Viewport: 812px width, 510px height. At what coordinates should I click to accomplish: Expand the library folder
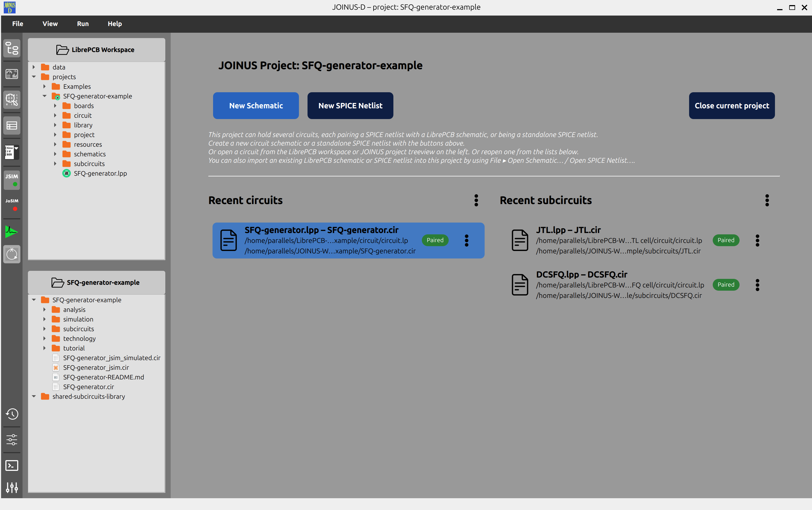click(x=55, y=125)
